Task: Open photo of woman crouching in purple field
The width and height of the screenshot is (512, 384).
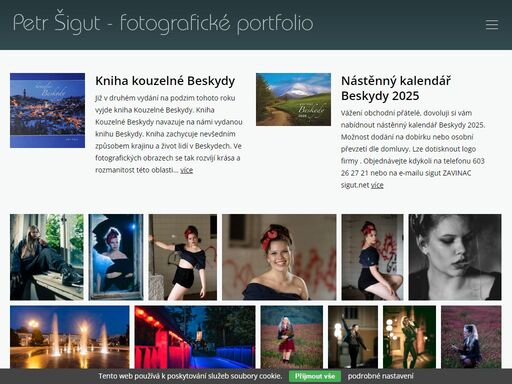Action: [471, 337]
